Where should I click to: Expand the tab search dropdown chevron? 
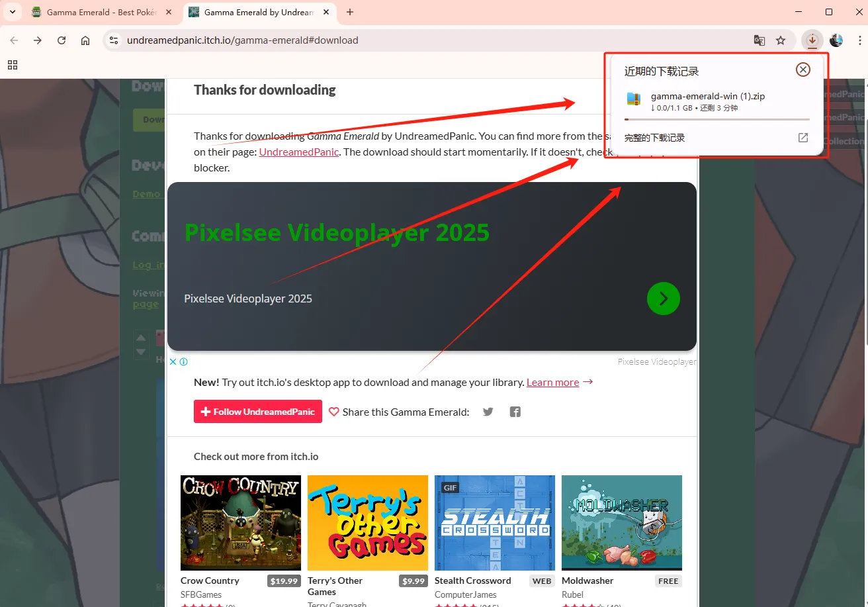[12, 12]
